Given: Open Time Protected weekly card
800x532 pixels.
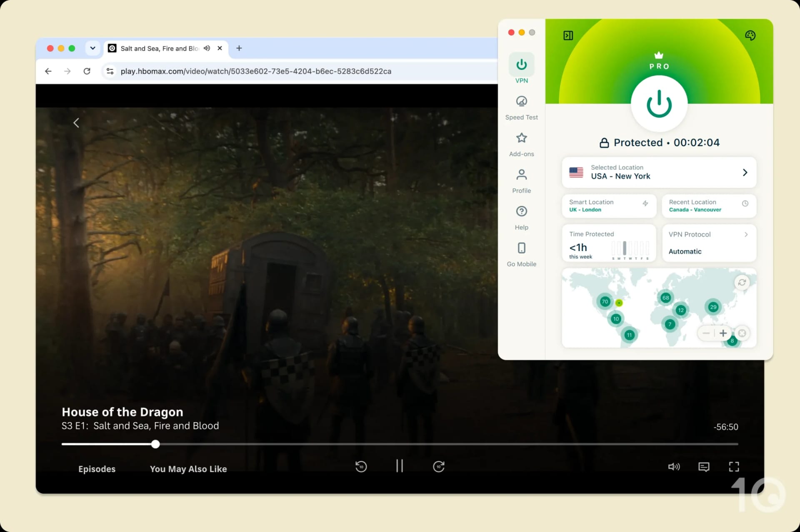Looking at the screenshot, I should click(609, 244).
